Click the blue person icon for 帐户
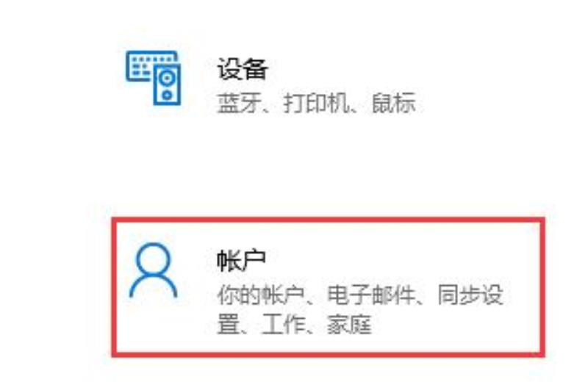The image size is (588, 382). pyautogui.click(x=153, y=270)
